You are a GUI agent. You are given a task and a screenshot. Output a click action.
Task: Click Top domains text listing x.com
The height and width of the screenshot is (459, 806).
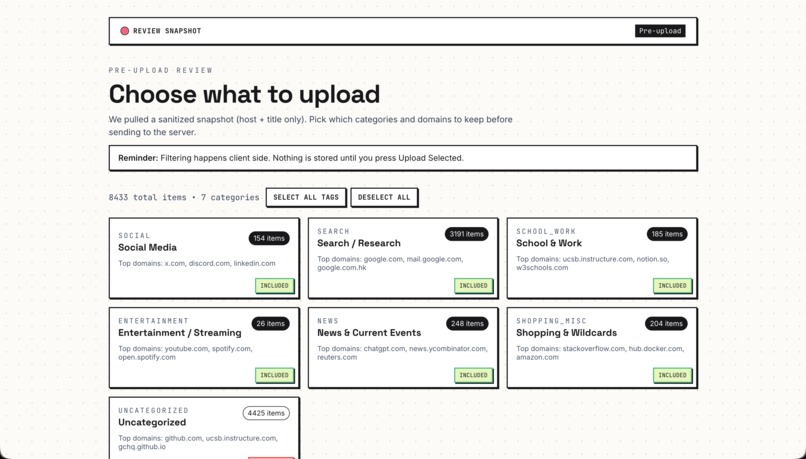coord(197,263)
